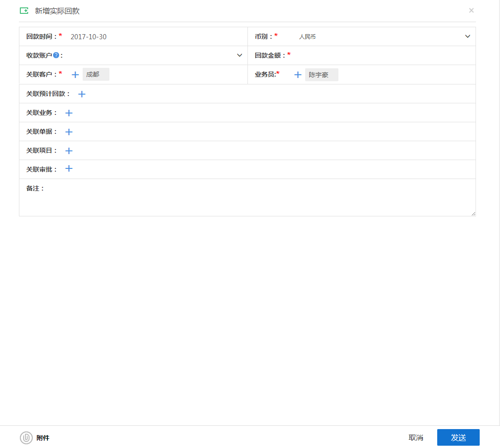Open the 币别 currency dropdown

click(x=468, y=36)
